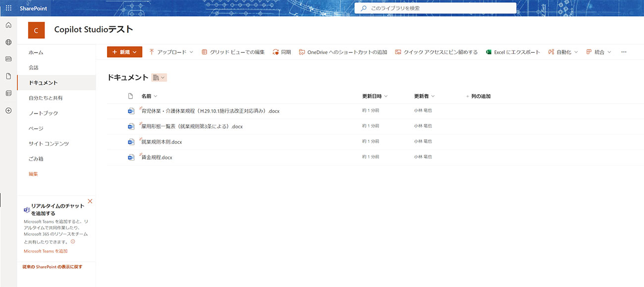This screenshot has height=287, width=644.
Task: Click + 列の追加 column header
Action: [x=479, y=96]
